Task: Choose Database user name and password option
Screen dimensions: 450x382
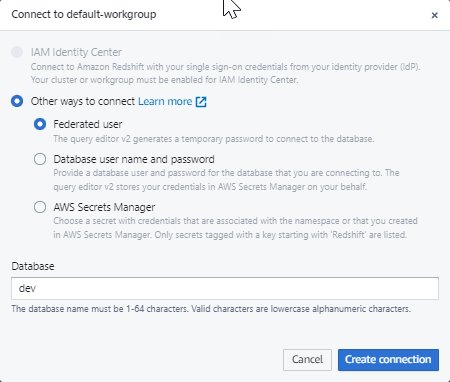Action: click(40, 159)
